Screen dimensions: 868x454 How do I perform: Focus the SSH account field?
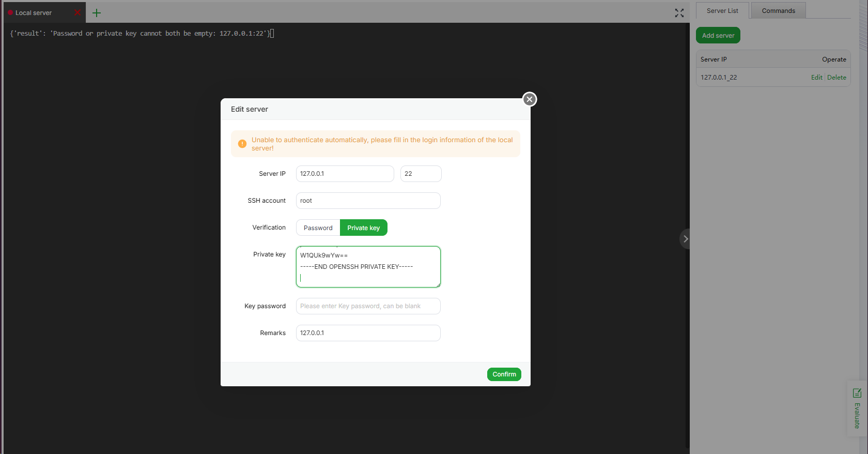pos(368,201)
